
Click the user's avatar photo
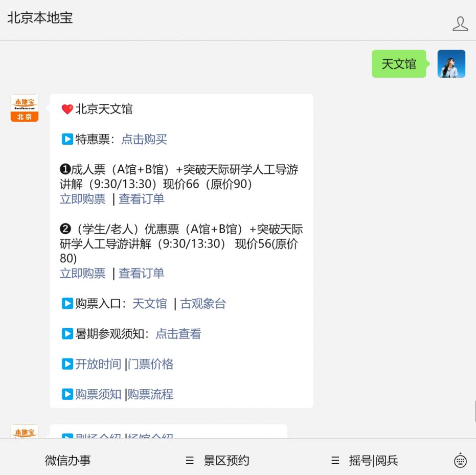[x=451, y=64]
